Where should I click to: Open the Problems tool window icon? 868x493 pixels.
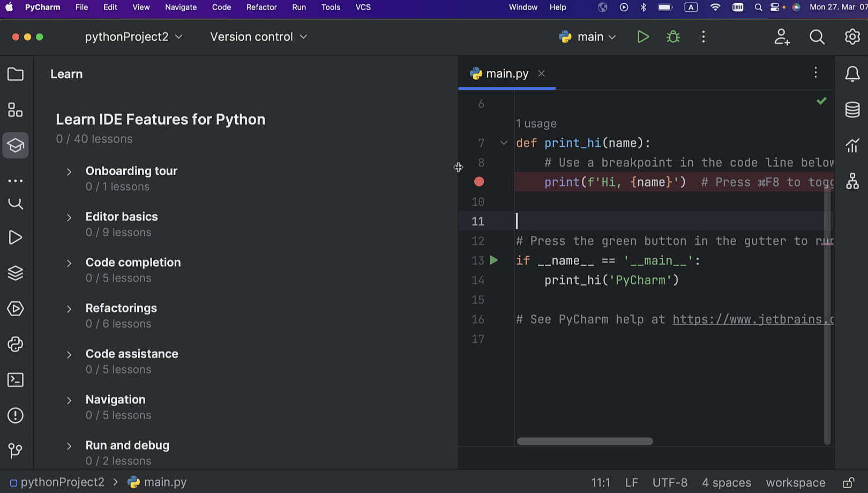pos(16,415)
